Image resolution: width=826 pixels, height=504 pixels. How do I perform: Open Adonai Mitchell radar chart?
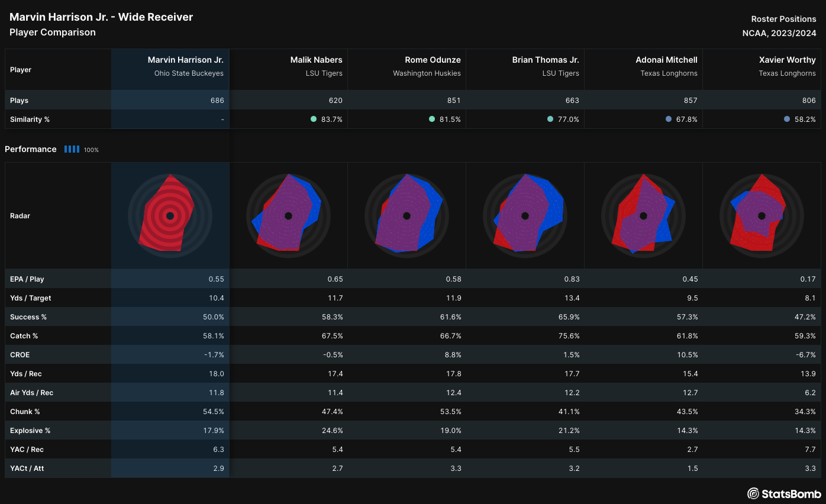pyautogui.click(x=643, y=216)
